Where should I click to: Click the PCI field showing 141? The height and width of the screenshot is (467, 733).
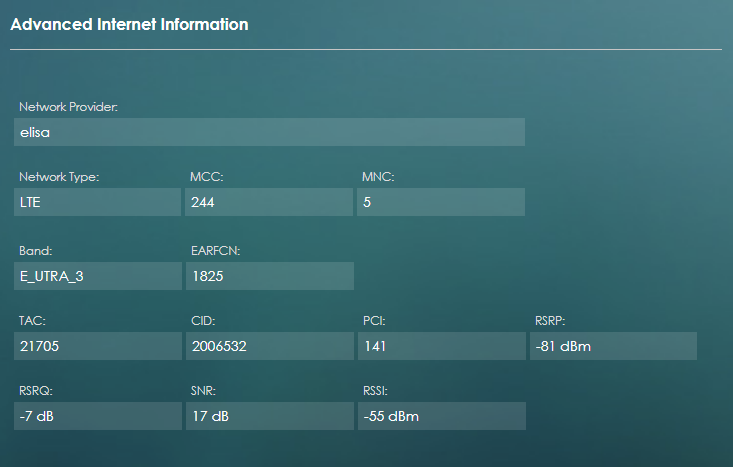(x=440, y=346)
